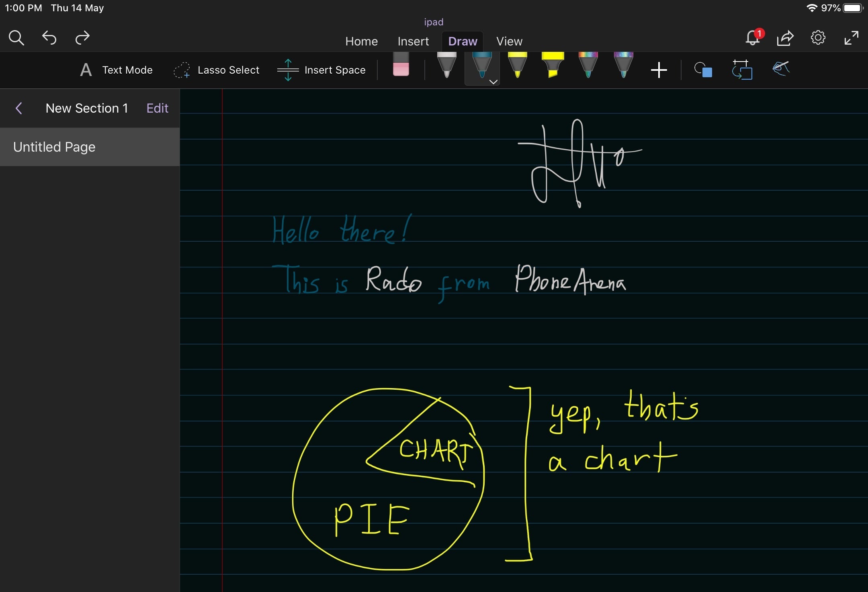Click the undo back arrow button
Image resolution: width=868 pixels, height=592 pixels.
coord(49,37)
